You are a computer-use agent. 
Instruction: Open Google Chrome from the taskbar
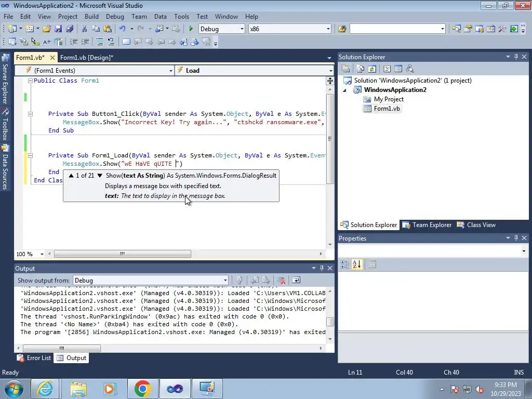[x=142, y=389]
